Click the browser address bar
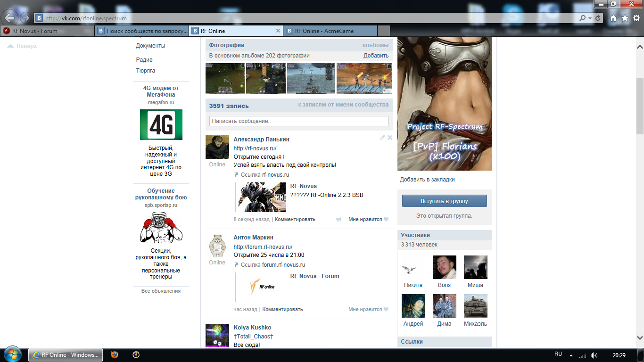This screenshot has height=362, width=644. click(306, 18)
